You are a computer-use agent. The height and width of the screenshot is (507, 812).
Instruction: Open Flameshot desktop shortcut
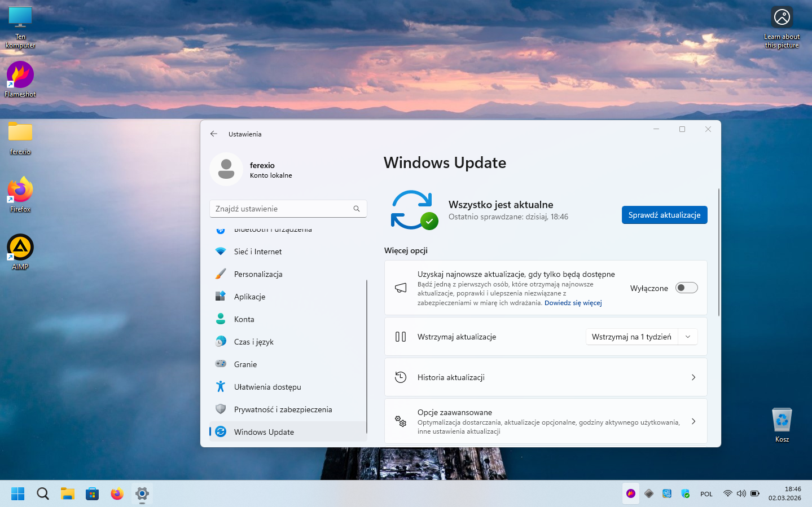pos(20,76)
